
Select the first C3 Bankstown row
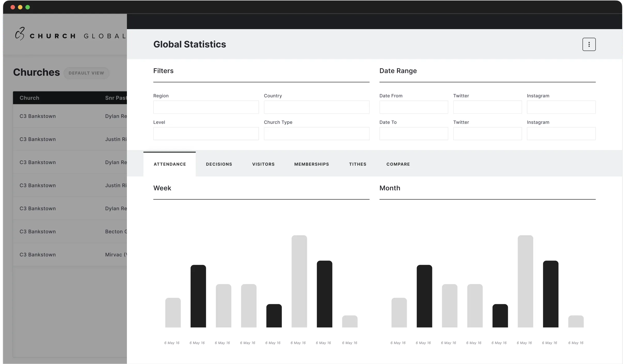click(38, 116)
